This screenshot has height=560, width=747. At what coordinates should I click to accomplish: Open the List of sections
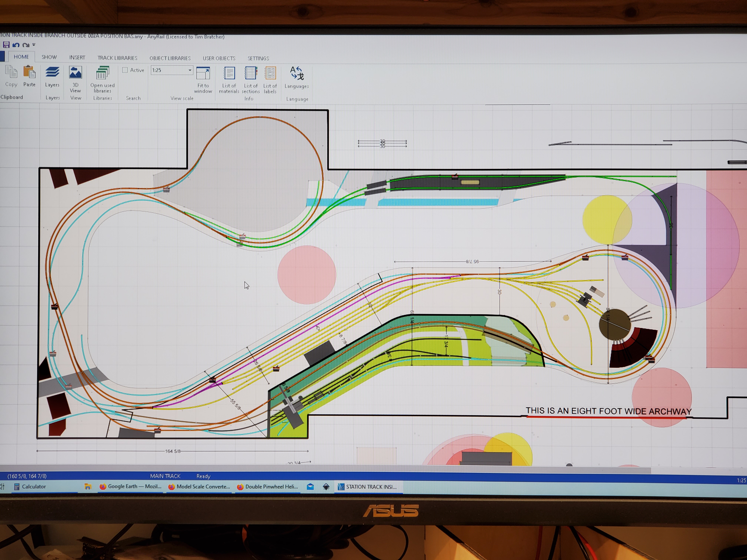click(x=251, y=80)
